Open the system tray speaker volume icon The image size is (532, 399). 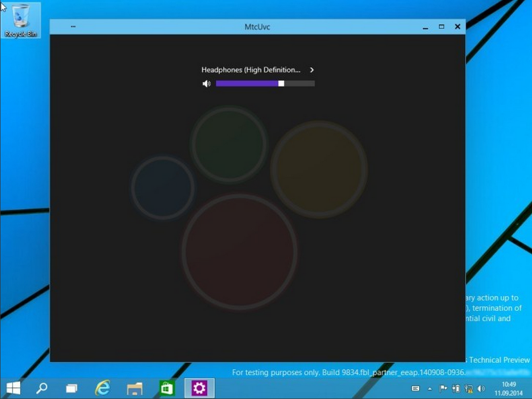(481, 389)
